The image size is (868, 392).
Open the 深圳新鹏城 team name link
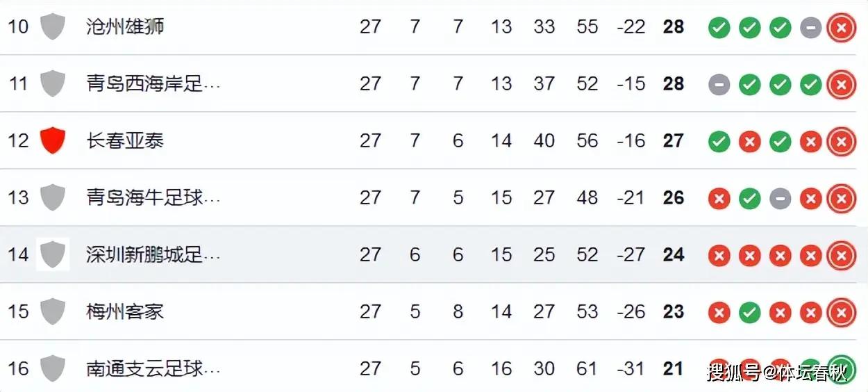click(153, 254)
